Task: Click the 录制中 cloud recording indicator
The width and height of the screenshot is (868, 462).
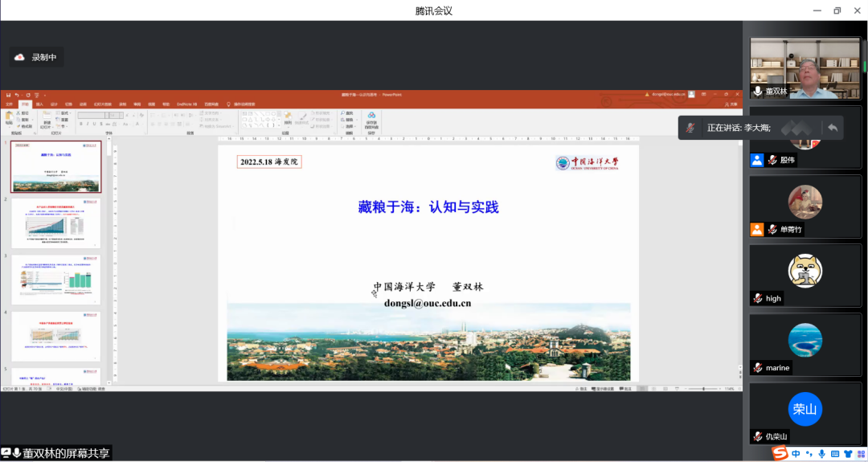Action: pyautogui.click(x=36, y=57)
